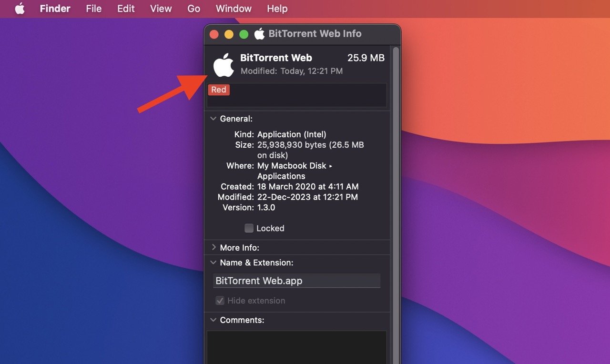This screenshot has width=610, height=364.
Task: Collapse the General section
Action: 213,119
